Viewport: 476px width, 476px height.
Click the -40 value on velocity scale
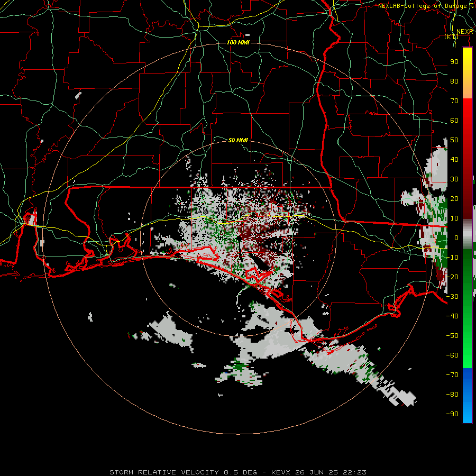[452, 316]
